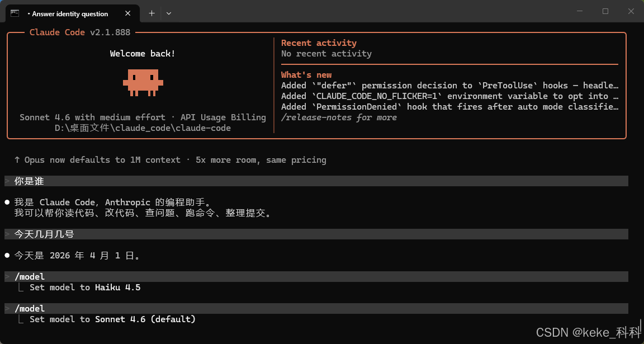Click the D:\桌面文件 working directory path
Image resolution: width=644 pixels, height=344 pixels.
tap(143, 128)
